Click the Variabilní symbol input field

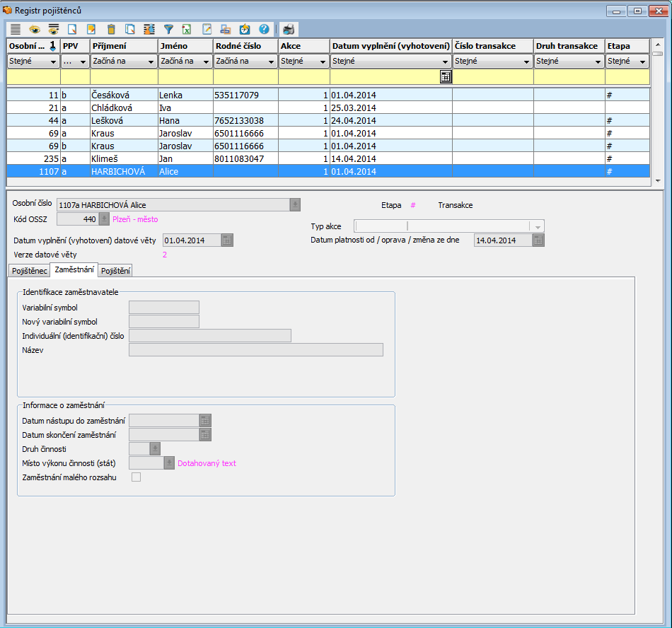coord(164,308)
